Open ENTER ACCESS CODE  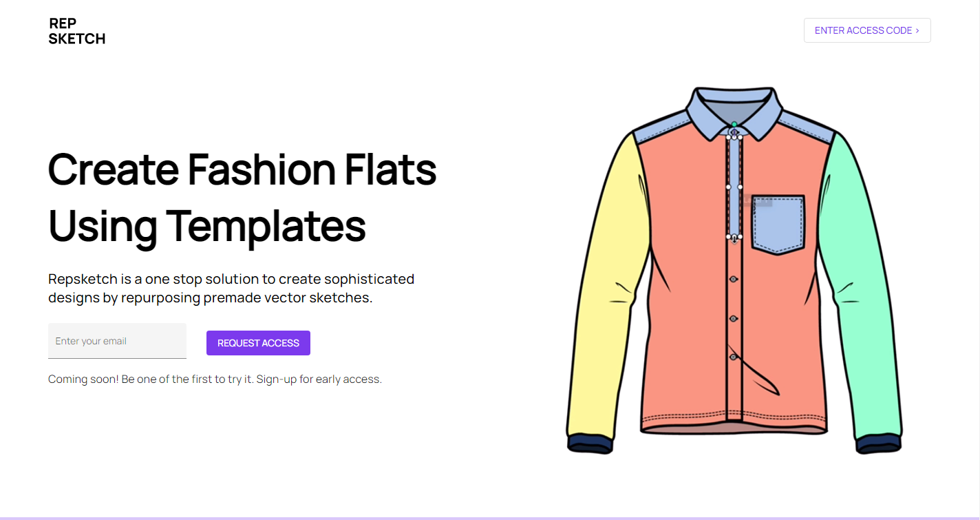tap(867, 30)
